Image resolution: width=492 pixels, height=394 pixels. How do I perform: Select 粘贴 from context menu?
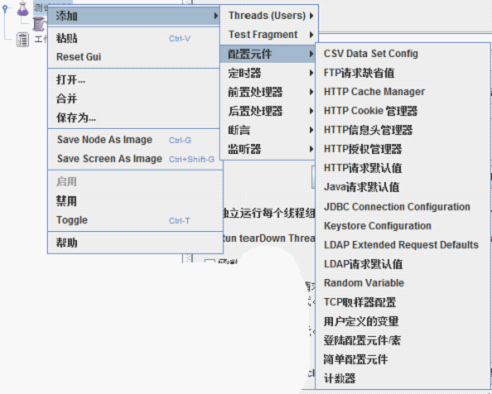pos(134,38)
